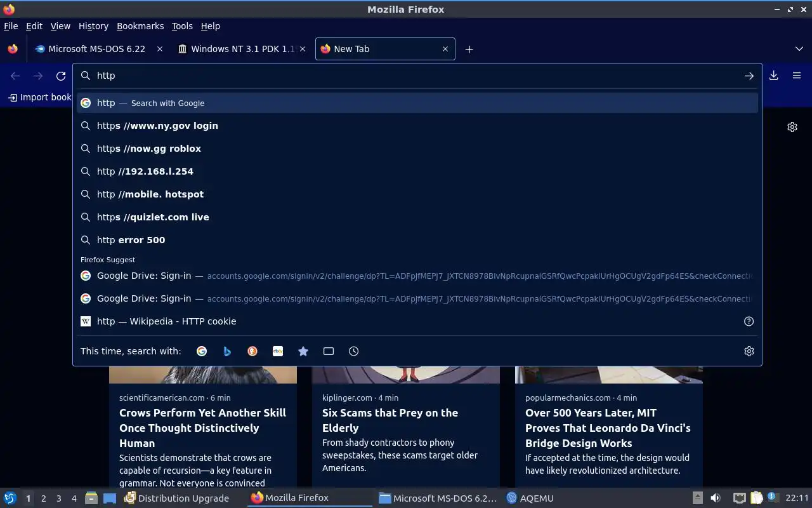Viewport: 812px width, 508px height.
Task: Open Microsoft MS-DOS 6.2 folder taskbar item
Action: [437, 498]
